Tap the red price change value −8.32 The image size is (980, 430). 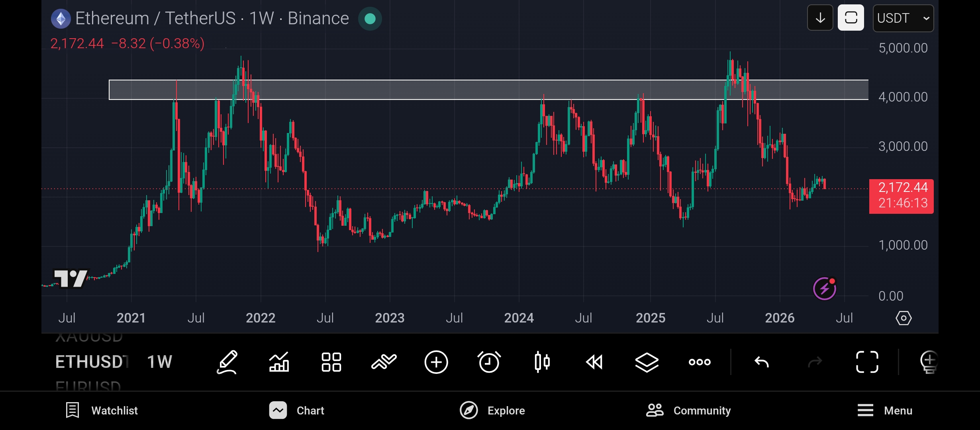(129, 43)
